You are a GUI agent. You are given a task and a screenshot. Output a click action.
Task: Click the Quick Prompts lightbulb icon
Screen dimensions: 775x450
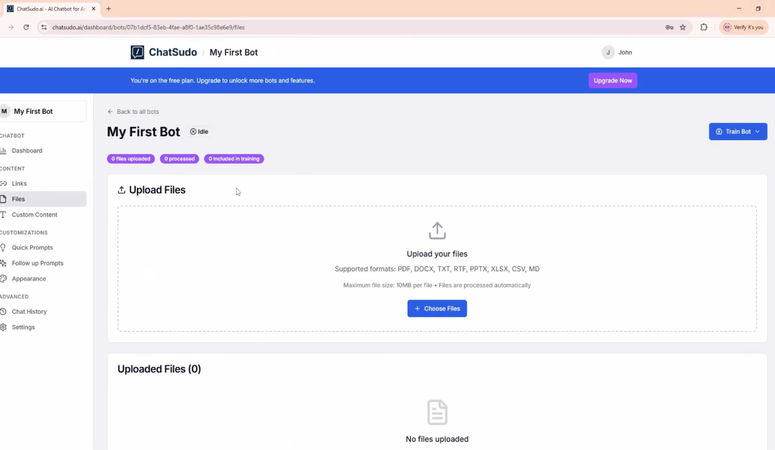[x=3, y=247]
